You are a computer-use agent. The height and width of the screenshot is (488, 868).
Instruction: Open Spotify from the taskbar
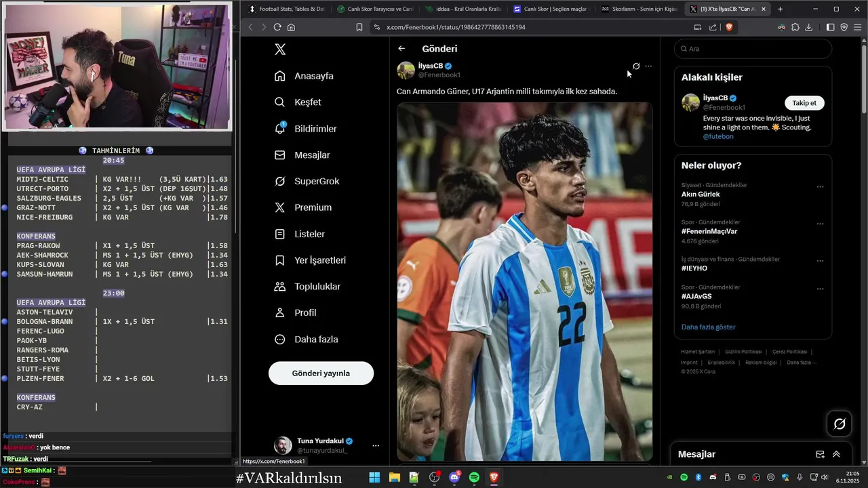(474, 477)
